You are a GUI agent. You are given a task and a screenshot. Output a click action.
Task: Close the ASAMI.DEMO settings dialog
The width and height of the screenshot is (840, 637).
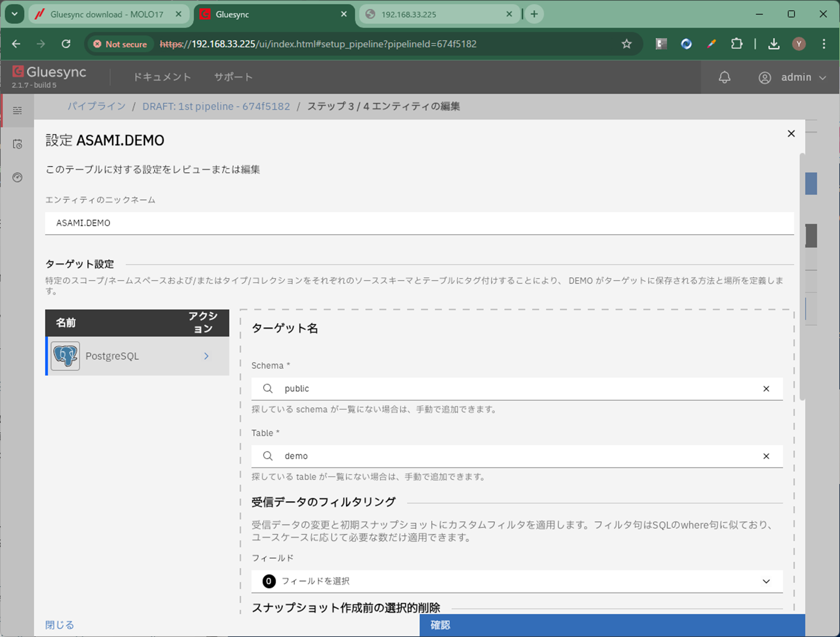[x=791, y=134]
